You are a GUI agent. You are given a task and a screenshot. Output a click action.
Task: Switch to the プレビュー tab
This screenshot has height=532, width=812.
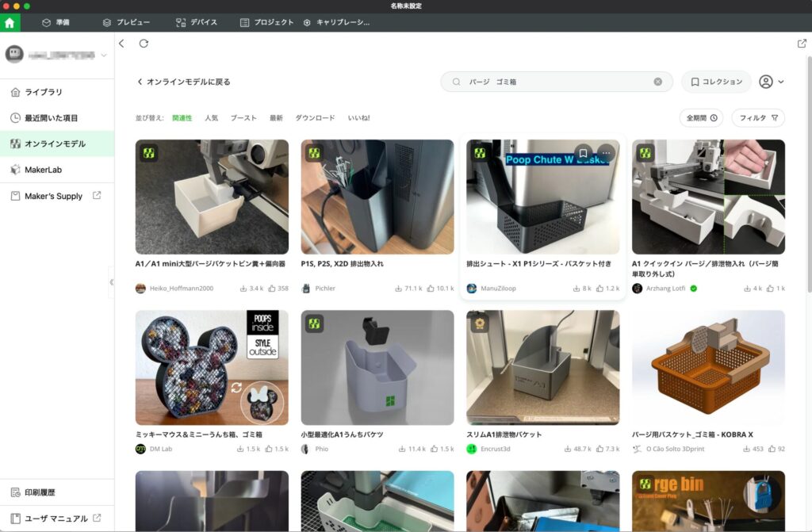click(x=126, y=23)
